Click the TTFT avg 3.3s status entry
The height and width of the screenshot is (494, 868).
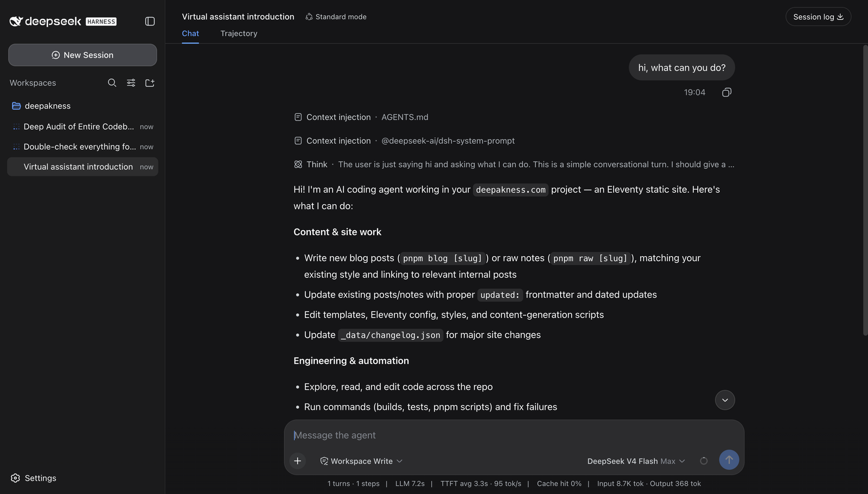click(481, 484)
